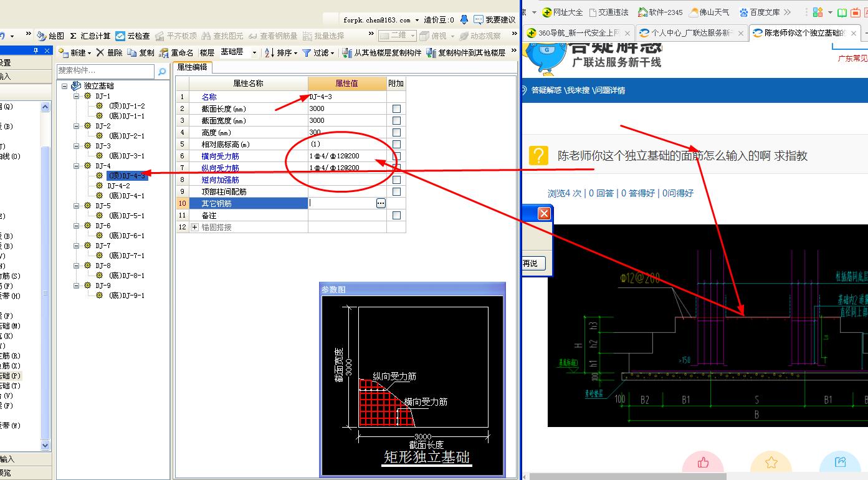Tick 附加 checkbox for 截面长度 row
Image resolution: width=868 pixels, height=480 pixels.
(x=396, y=108)
